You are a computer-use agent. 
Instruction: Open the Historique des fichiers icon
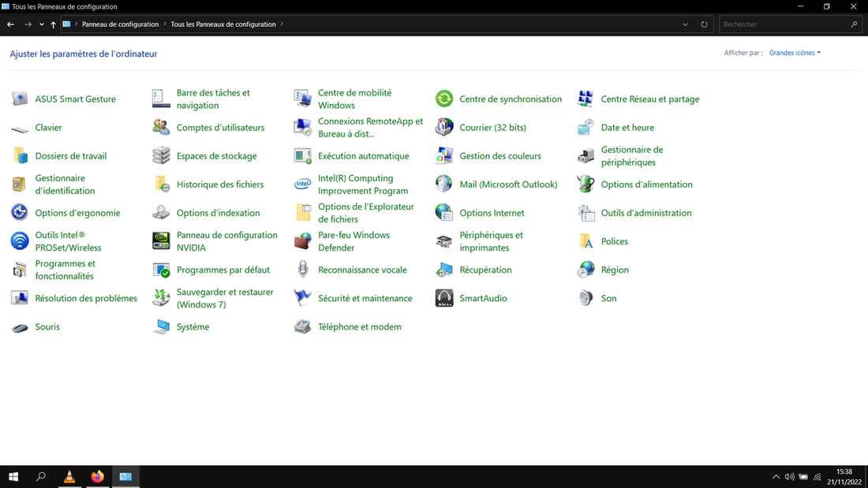tap(161, 184)
